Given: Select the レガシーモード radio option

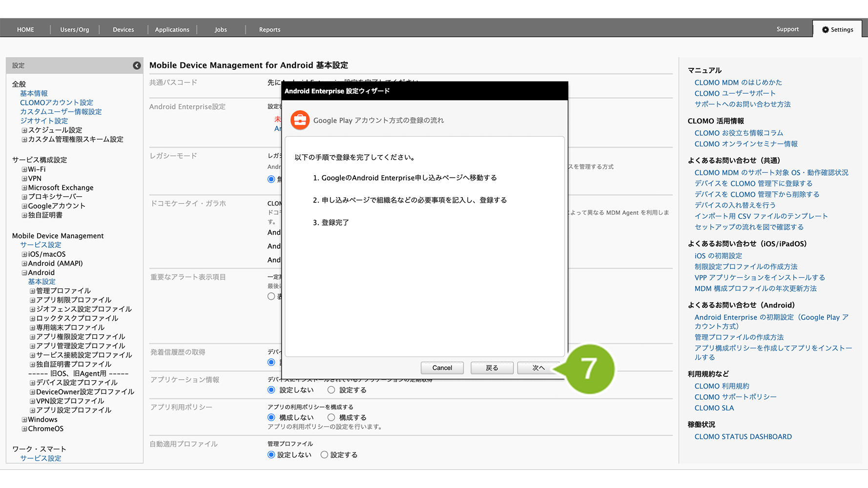Looking at the screenshot, I should pyautogui.click(x=271, y=179).
